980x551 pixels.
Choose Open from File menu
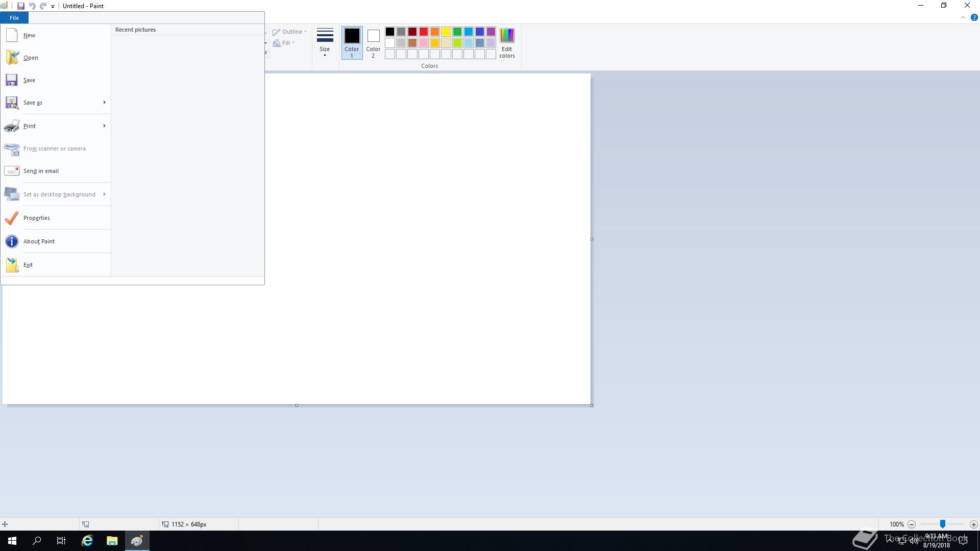click(56, 58)
